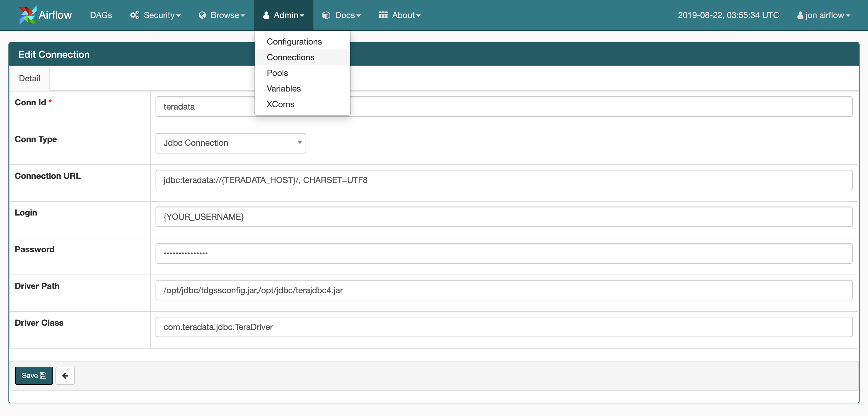Click the About grid icon
This screenshot has width=868, height=416.
pos(383,15)
